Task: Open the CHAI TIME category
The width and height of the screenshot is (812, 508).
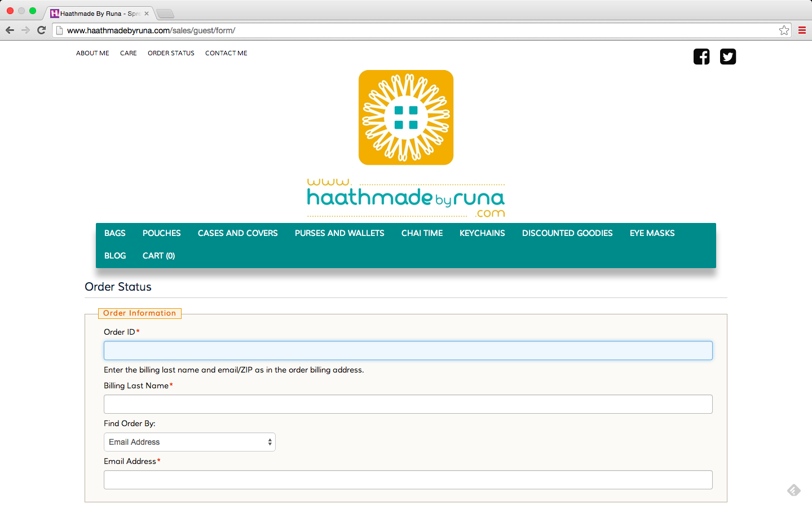Action: [422, 233]
